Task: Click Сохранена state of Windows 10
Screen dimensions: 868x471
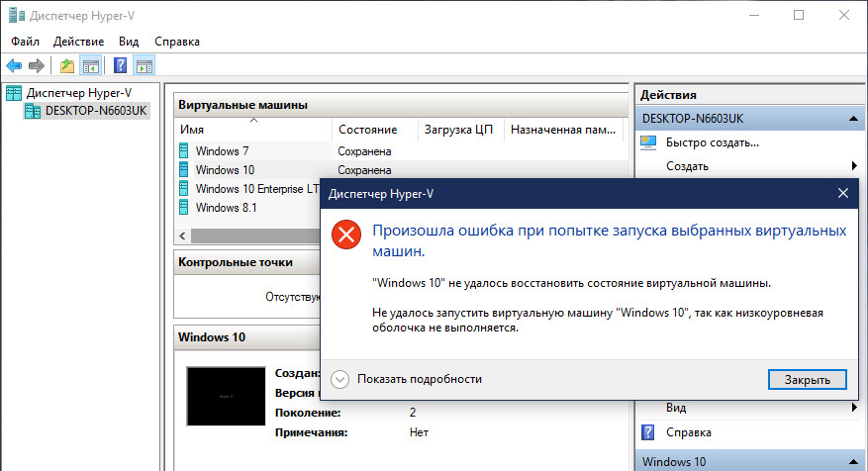Action: tap(364, 170)
